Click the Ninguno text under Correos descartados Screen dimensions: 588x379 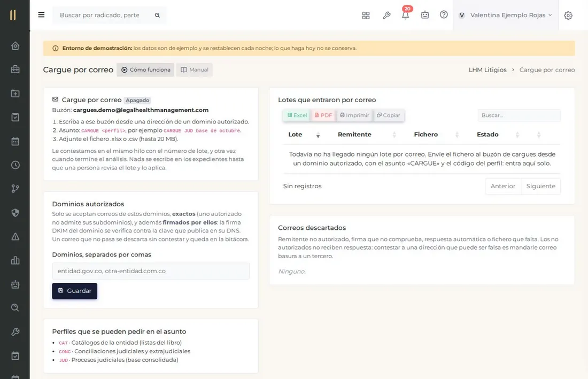pos(292,272)
